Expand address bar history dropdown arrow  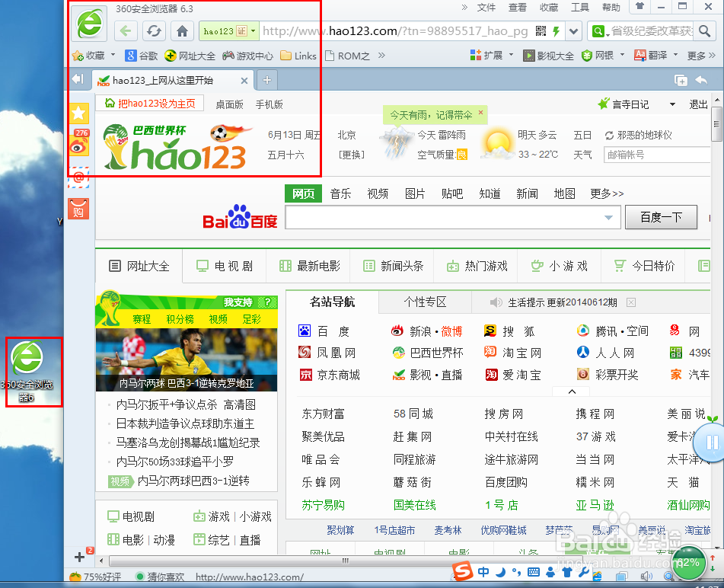click(573, 31)
